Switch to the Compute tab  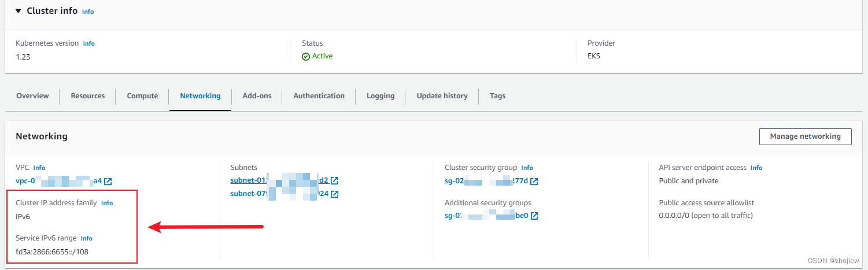tap(142, 96)
